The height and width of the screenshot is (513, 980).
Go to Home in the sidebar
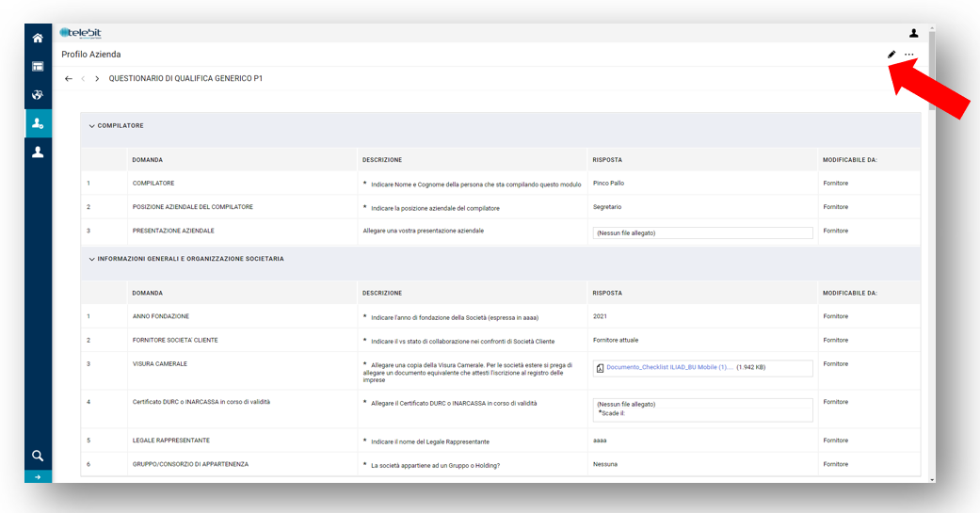click(x=38, y=38)
